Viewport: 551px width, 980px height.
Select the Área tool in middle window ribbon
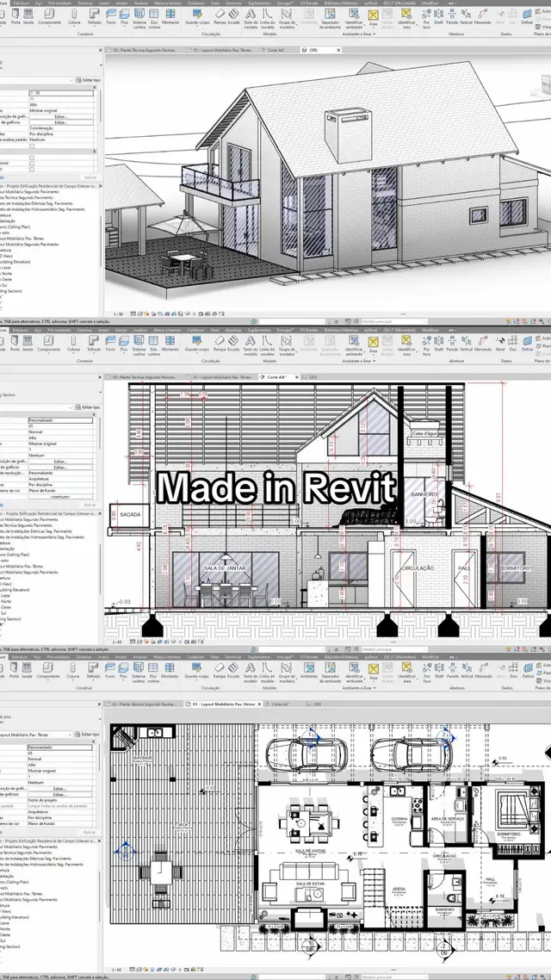(373, 345)
